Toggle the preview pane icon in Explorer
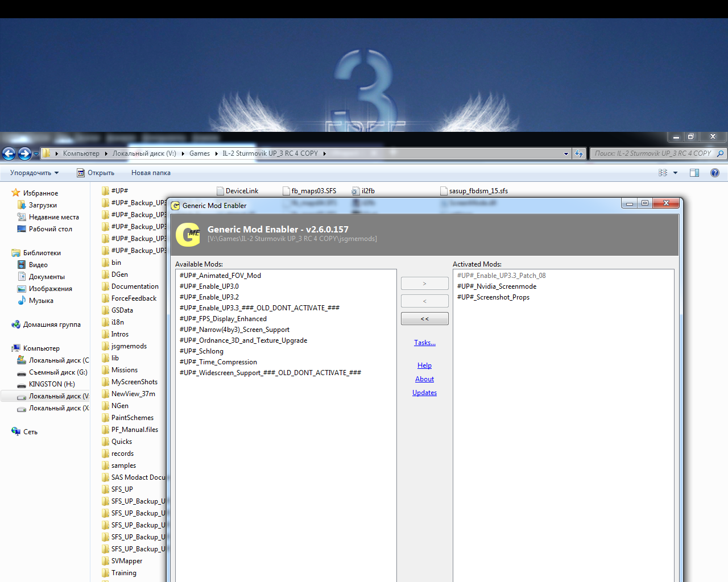Viewport: 728px width, 582px height. (694, 173)
